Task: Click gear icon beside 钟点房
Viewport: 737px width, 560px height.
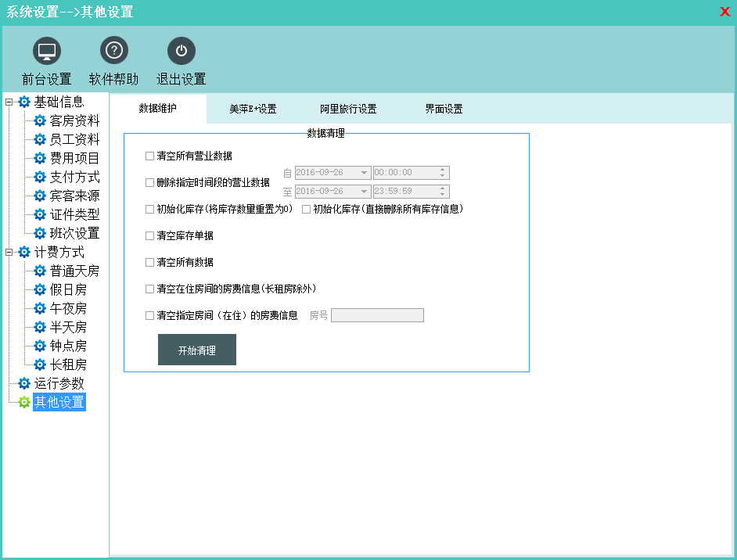Action: [x=40, y=346]
